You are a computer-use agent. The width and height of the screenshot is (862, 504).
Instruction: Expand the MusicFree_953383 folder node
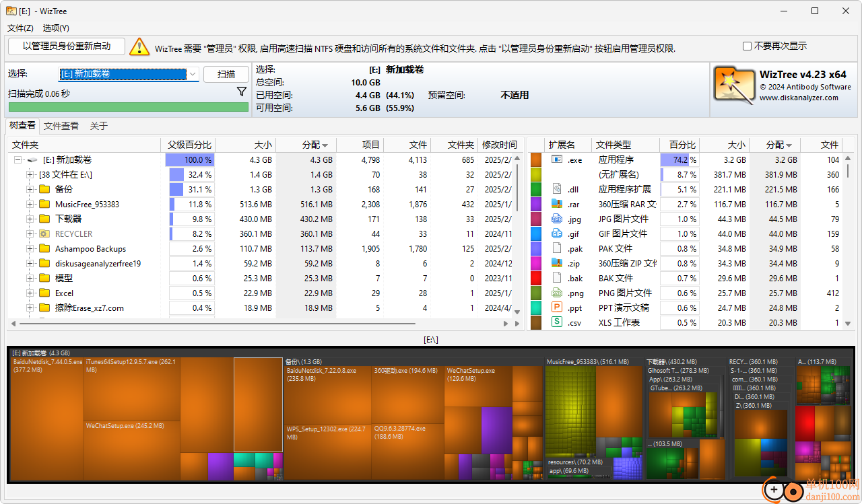(x=30, y=205)
